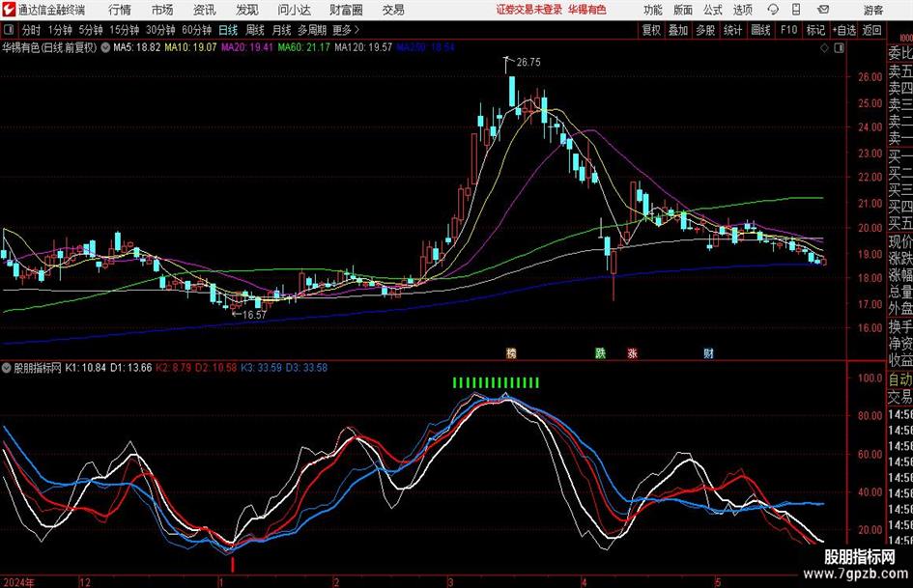Expand the 更多 period options
This screenshot has width=913, height=588.
tap(346, 30)
